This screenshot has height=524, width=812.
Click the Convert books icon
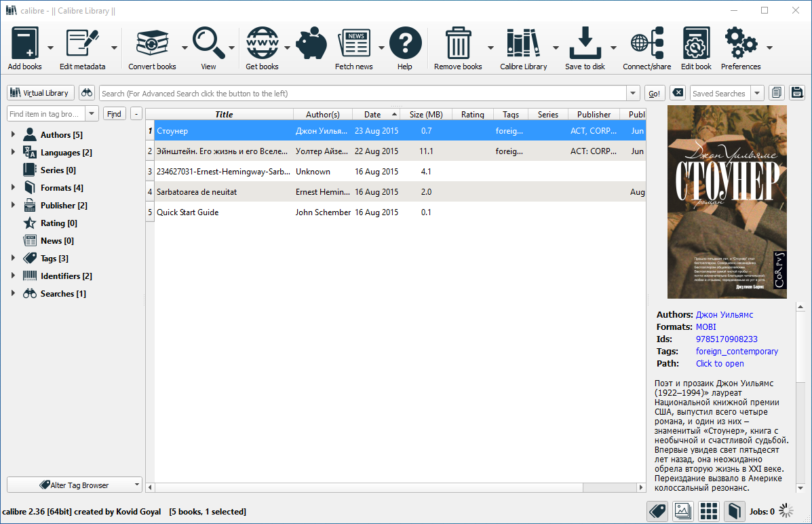(152, 43)
